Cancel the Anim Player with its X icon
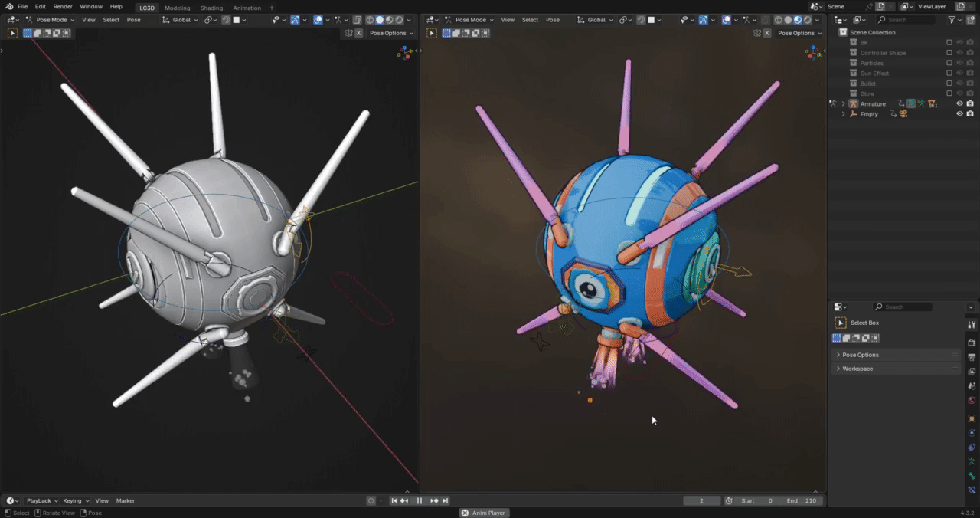 [465, 513]
